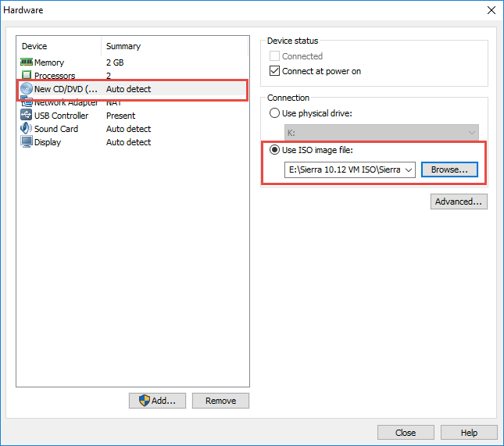Image resolution: width=504 pixels, height=446 pixels.
Task: Remove the selected hardware device
Action: point(220,401)
